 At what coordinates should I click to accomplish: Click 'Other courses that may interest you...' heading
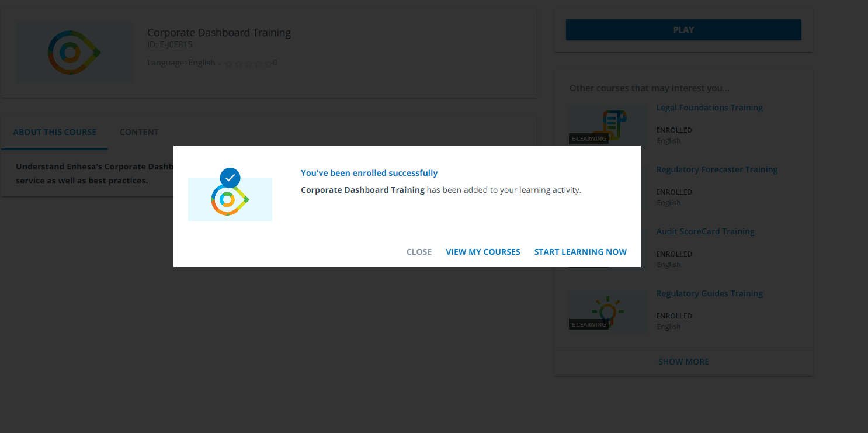point(649,88)
